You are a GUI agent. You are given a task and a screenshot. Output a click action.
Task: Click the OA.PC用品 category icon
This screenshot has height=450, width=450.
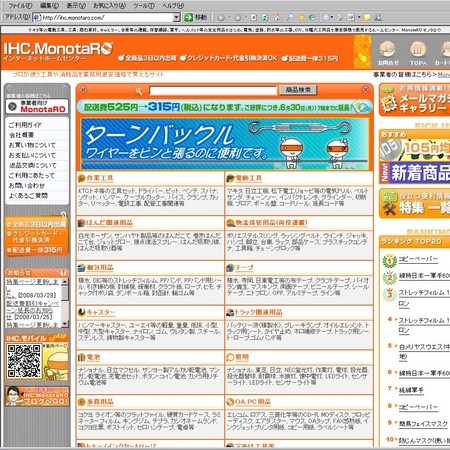(230, 402)
